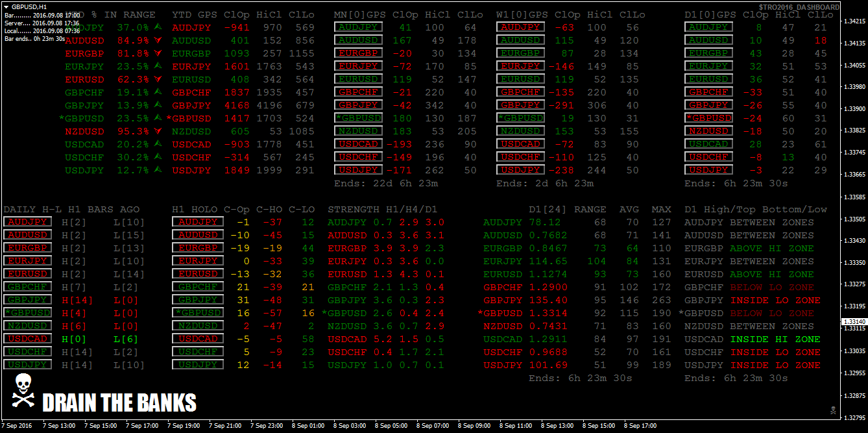
Task: Click the red down arrow beside EURGBP 81.8%
Action: tap(158, 53)
